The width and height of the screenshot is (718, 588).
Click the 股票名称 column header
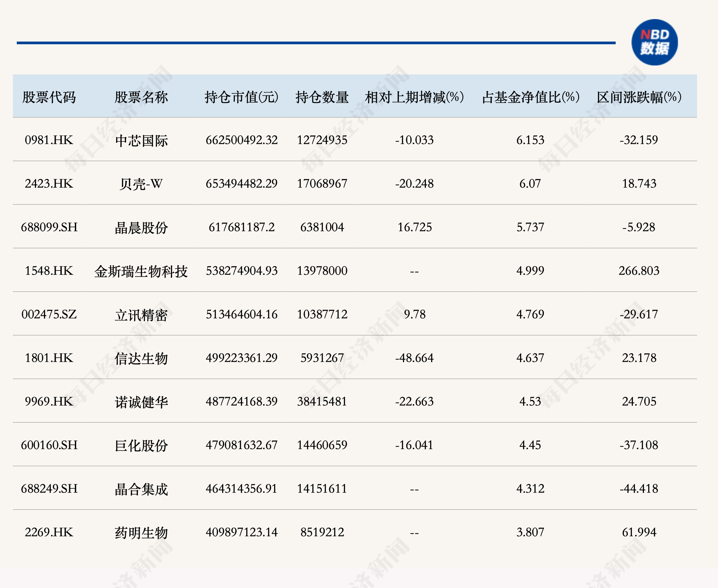click(141, 97)
